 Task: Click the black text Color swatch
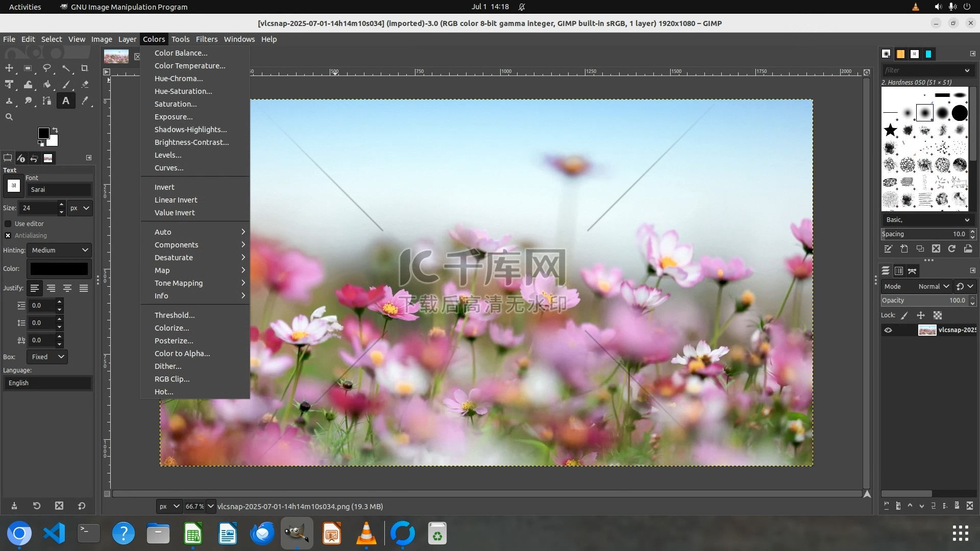coord(59,269)
